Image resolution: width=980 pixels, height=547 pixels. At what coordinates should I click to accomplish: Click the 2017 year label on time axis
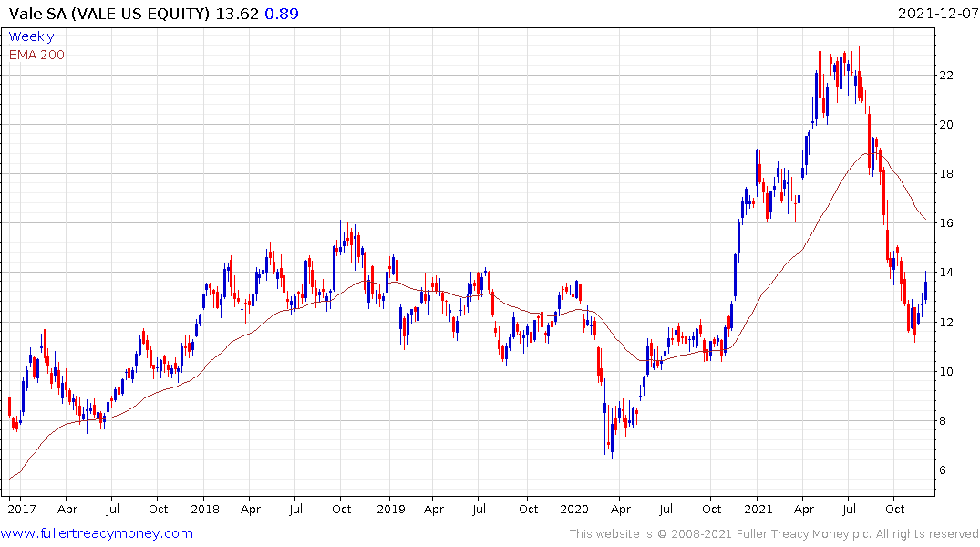pos(22,509)
